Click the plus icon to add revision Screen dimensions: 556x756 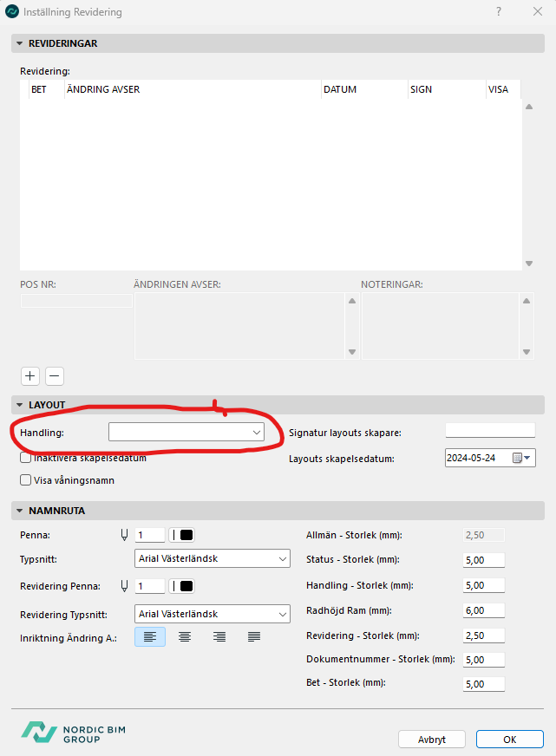click(30, 376)
